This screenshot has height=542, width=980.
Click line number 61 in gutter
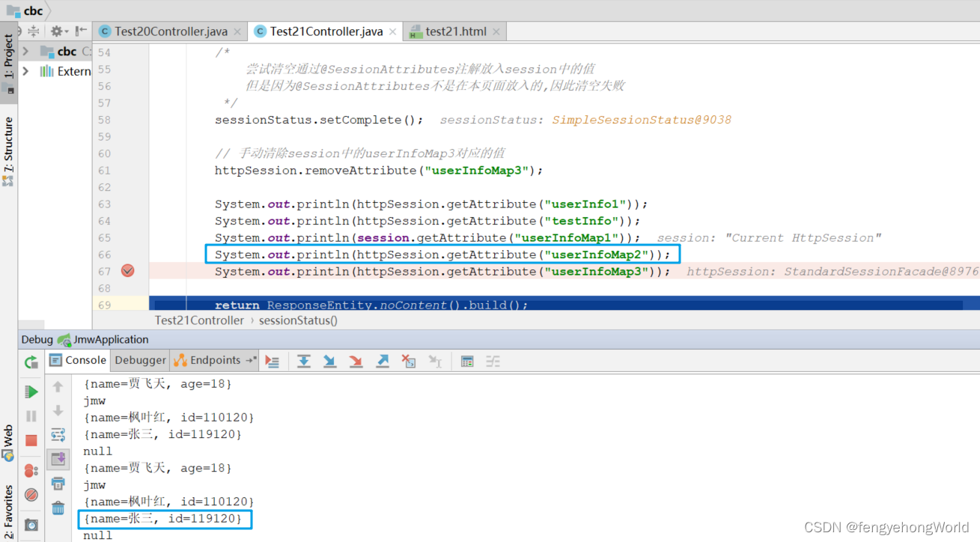pyautogui.click(x=104, y=171)
